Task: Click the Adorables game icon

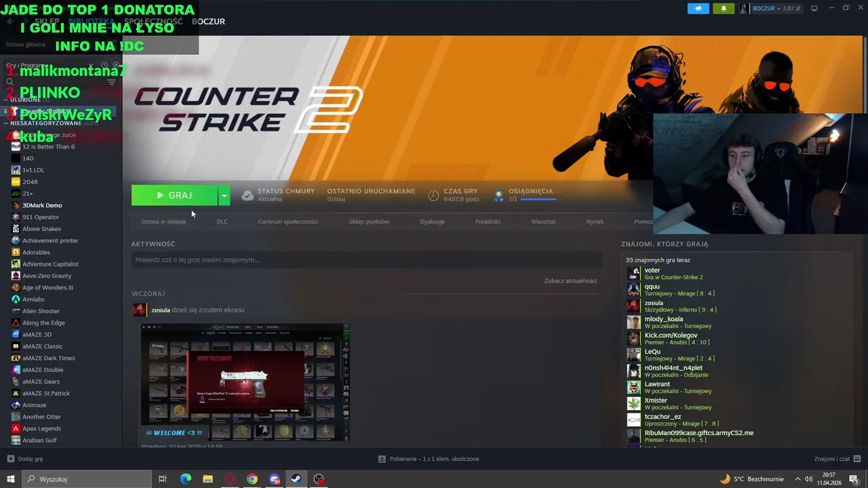Action: [16, 252]
